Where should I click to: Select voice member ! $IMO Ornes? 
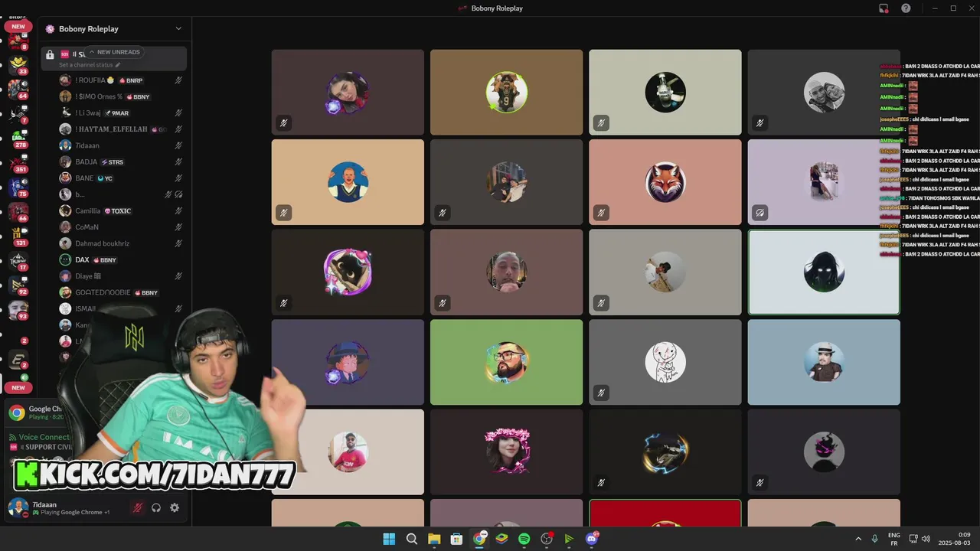click(122, 96)
